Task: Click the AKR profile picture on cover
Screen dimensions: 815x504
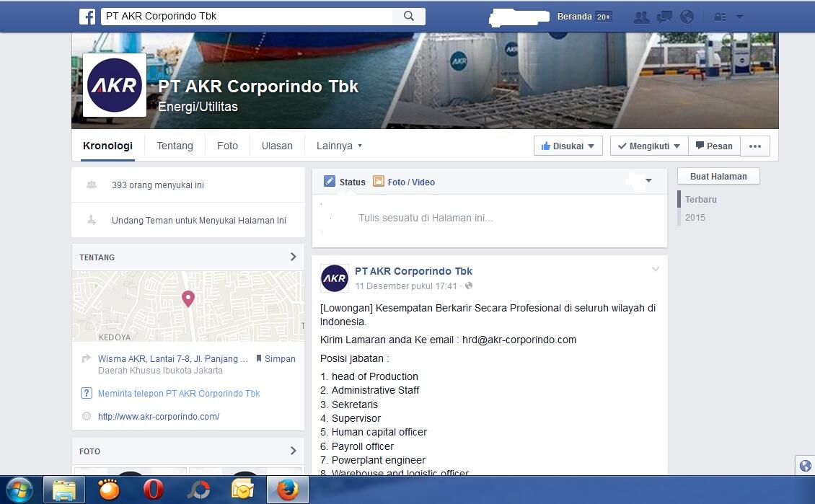Action: coord(115,85)
